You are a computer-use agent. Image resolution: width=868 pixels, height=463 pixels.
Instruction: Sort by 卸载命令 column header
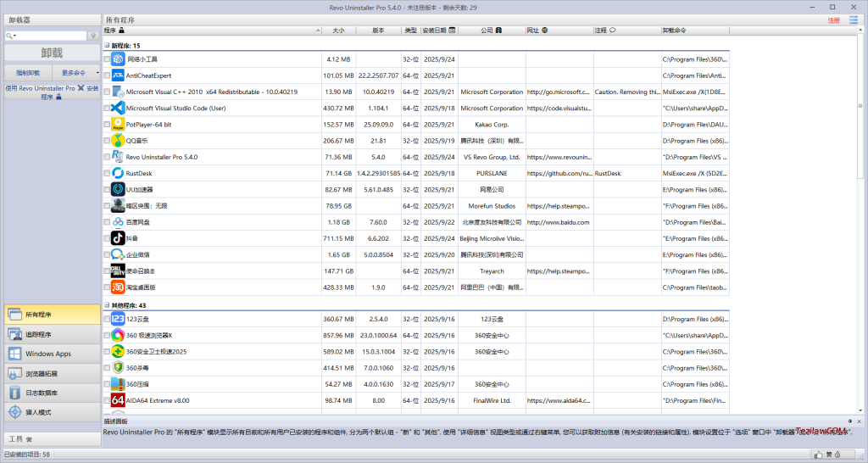pyautogui.click(x=695, y=31)
